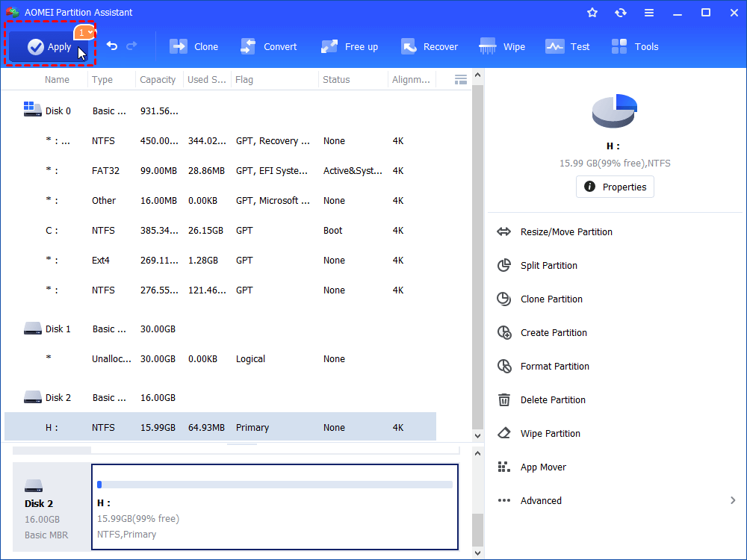Screen dimensions: 747x560
Task: Expand the Advanced submenu chevron
Action: point(733,500)
